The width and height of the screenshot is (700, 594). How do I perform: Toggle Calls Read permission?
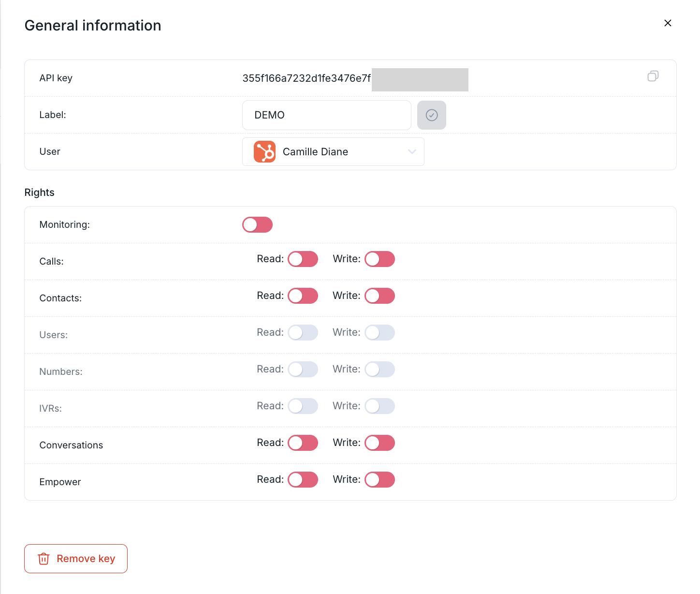303,259
